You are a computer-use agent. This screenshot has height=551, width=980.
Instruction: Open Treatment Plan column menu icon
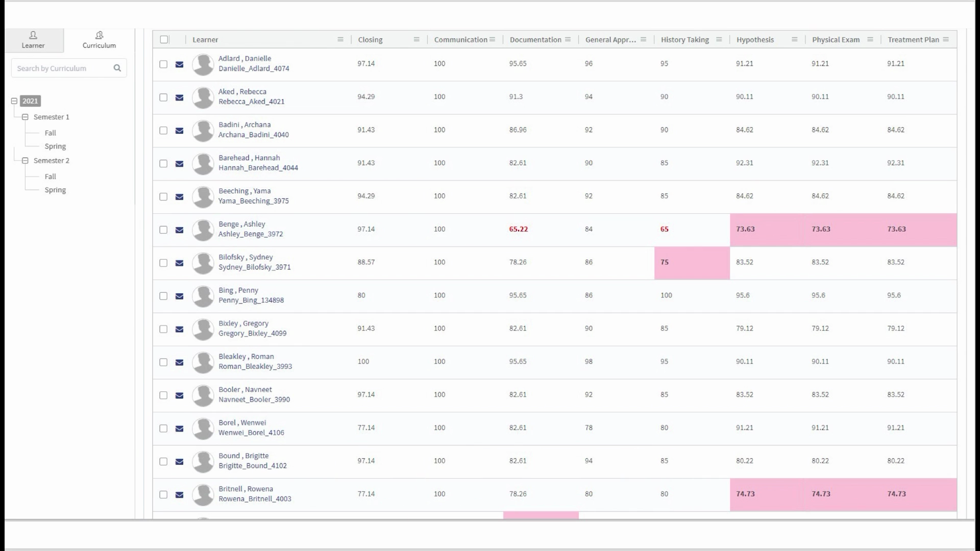click(x=946, y=39)
